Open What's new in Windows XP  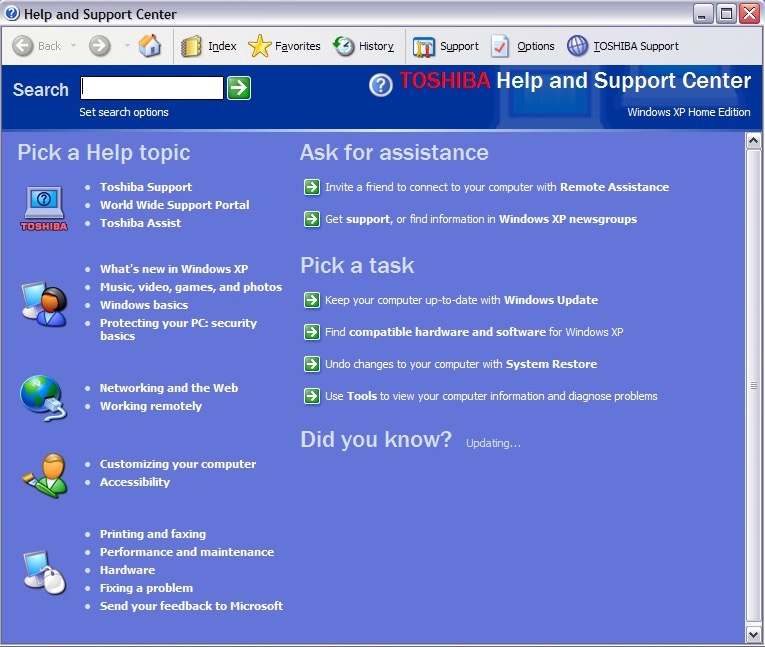pyautogui.click(x=174, y=269)
